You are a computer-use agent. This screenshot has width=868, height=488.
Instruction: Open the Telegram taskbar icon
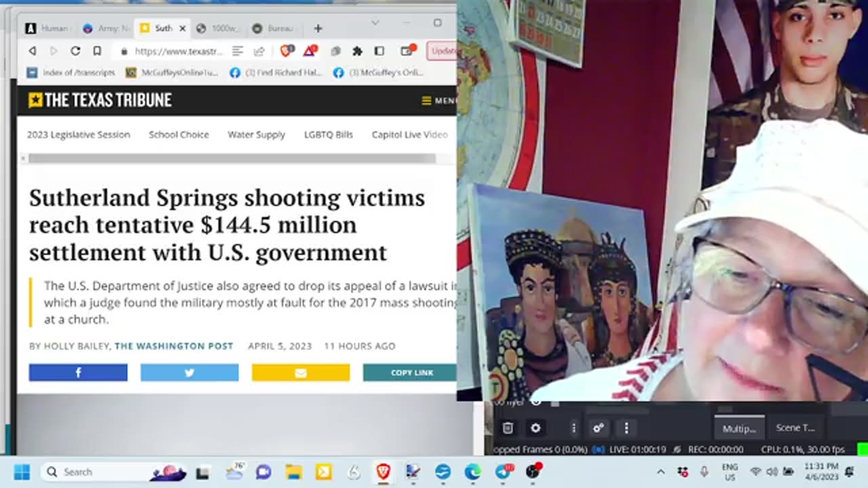pos(503,472)
